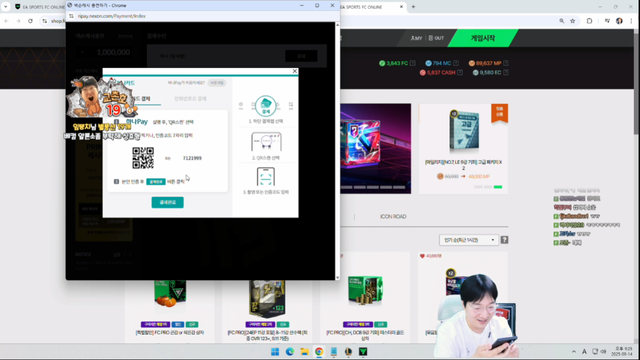Screen dimensions: 640x360
Task: Open the gold coin safe product thumbnail
Action: (x=365, y=291)
